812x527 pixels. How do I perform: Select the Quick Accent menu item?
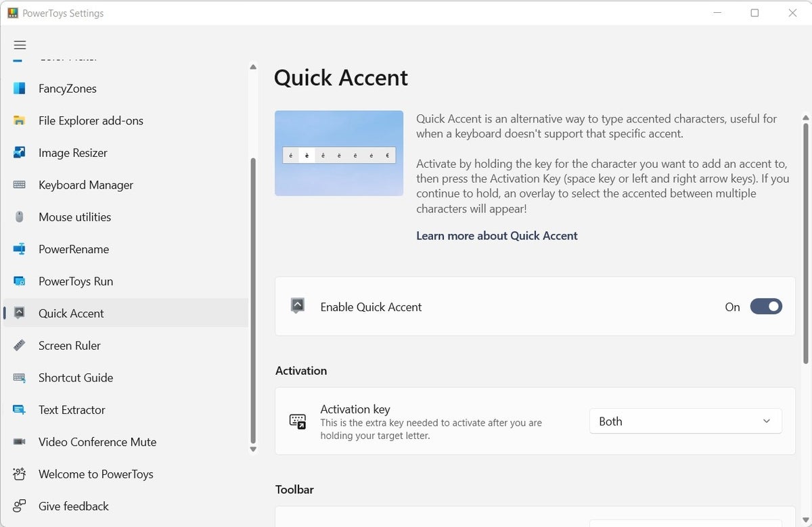[x=126, y=313]
